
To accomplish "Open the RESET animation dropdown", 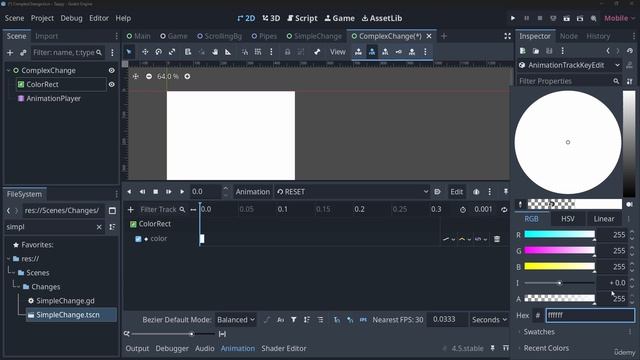I will (352, 191).
